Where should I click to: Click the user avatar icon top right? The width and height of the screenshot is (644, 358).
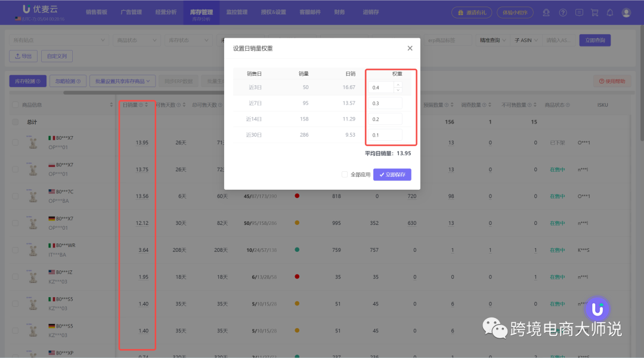coord(626,13)
